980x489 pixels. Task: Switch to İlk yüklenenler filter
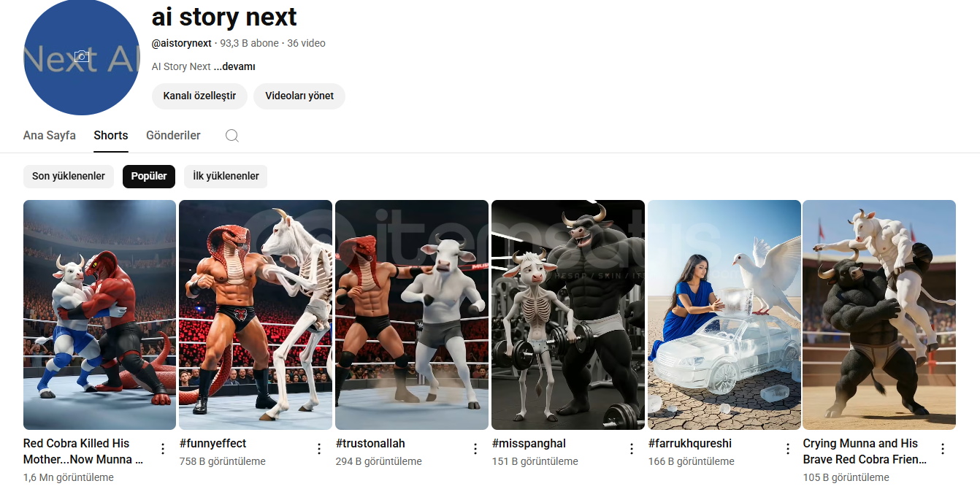point(226,177)
